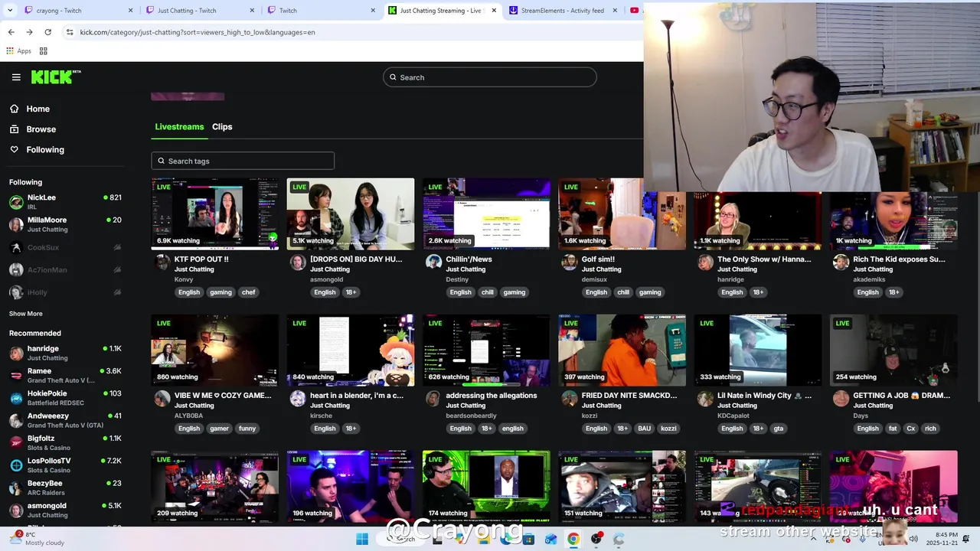Open Outlook from the taskbar
Viewport: 980px width, 551px height.
pos(550,539)
